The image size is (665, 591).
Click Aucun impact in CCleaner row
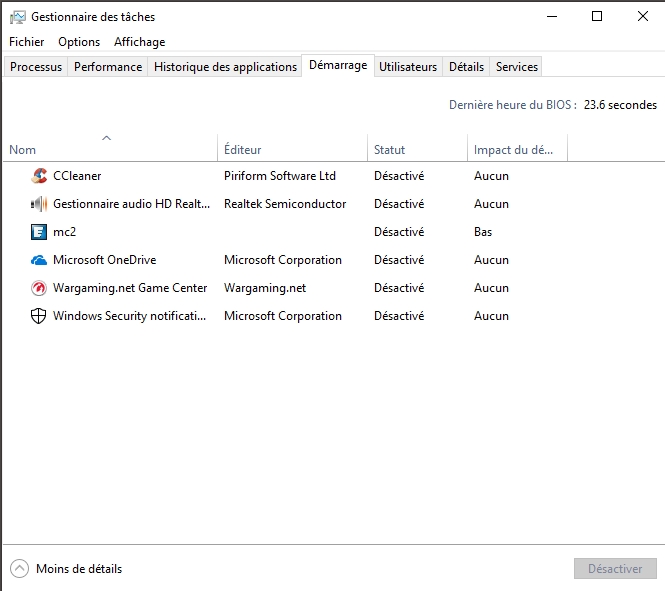tap(491, 176)
